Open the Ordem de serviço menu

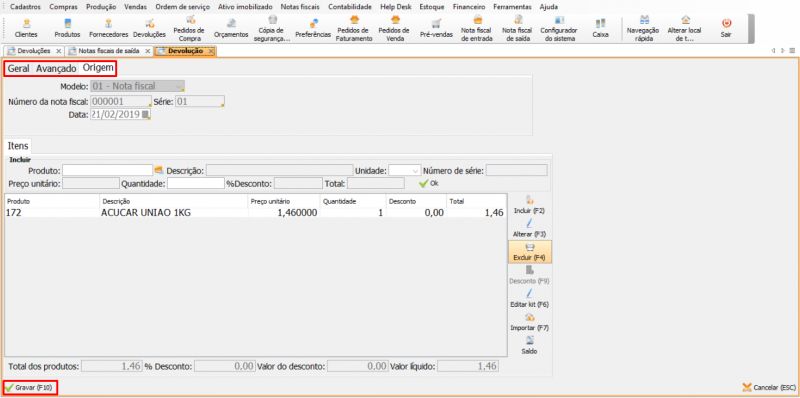pos(182,7)
